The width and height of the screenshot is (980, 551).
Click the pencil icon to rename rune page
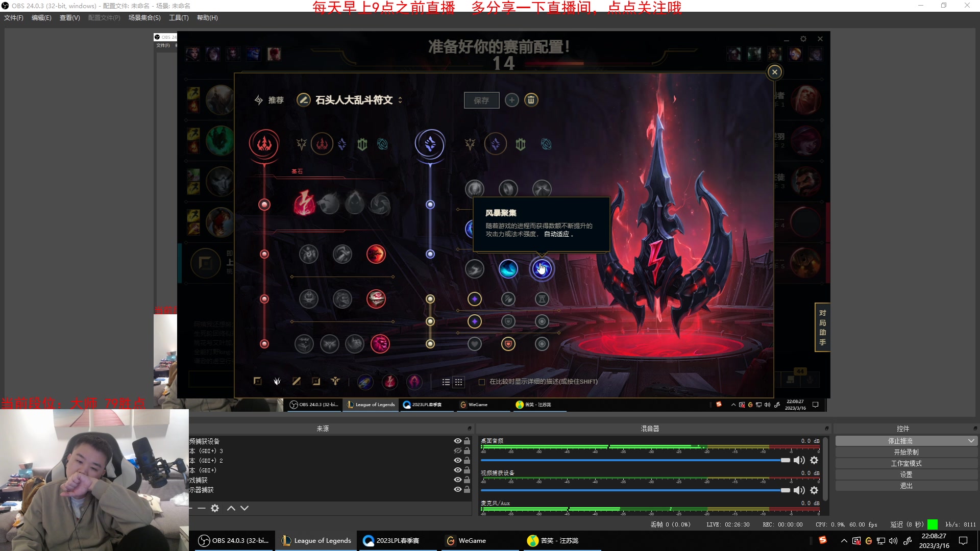[304, 100]
